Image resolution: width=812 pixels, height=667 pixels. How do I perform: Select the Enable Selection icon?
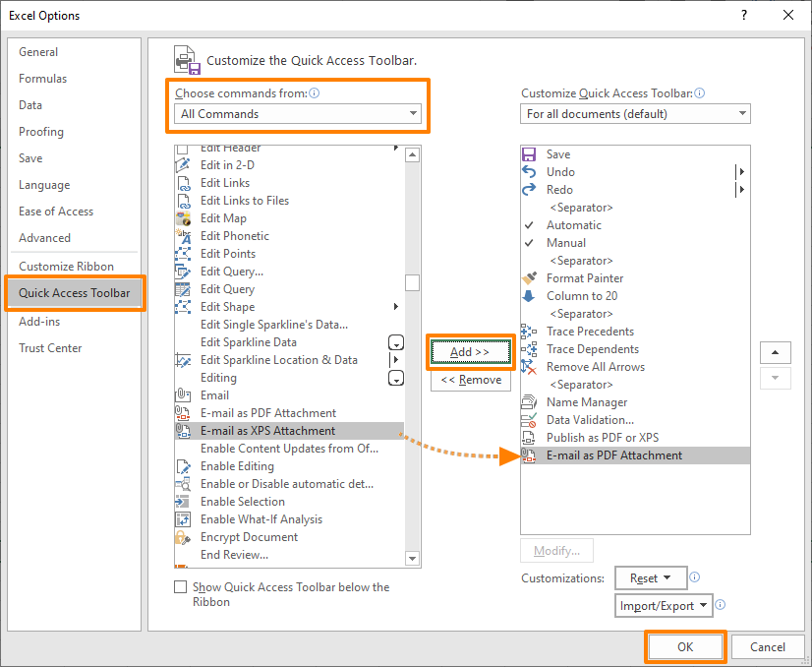coord(182,502)
